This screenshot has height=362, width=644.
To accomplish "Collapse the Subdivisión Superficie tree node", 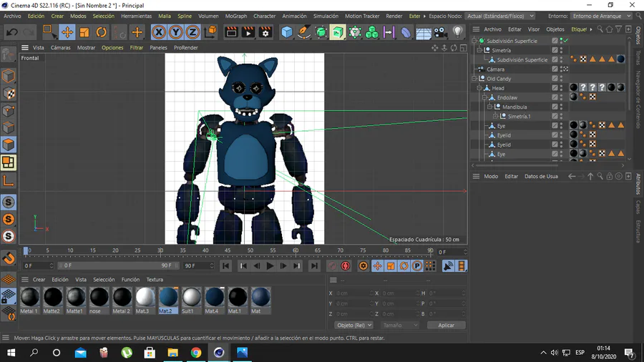I will pos(474,41).
